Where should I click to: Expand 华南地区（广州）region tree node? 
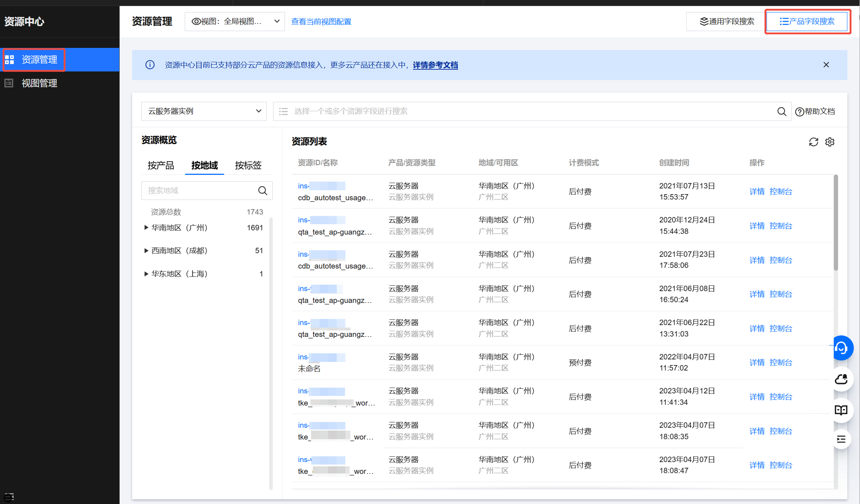point(146,228)
